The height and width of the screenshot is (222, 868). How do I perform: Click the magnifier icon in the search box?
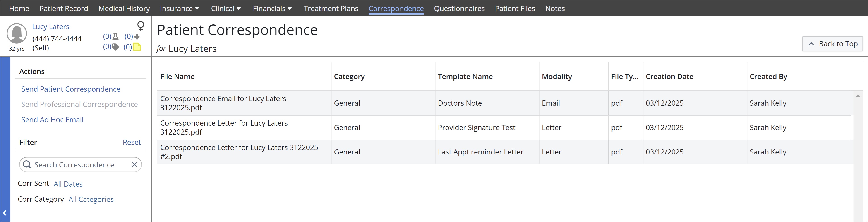(x=27, y=164)
